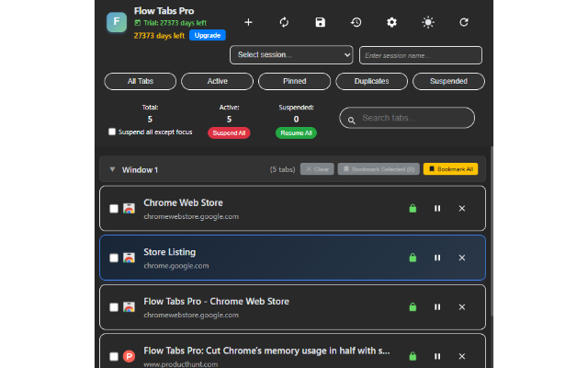Close the Store Listing tab with the X

[x=462, y=258]
